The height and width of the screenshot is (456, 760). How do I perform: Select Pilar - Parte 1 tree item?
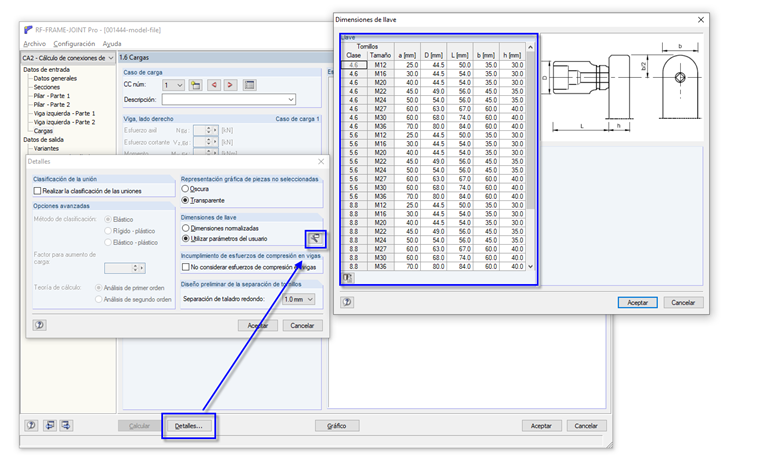52,96
